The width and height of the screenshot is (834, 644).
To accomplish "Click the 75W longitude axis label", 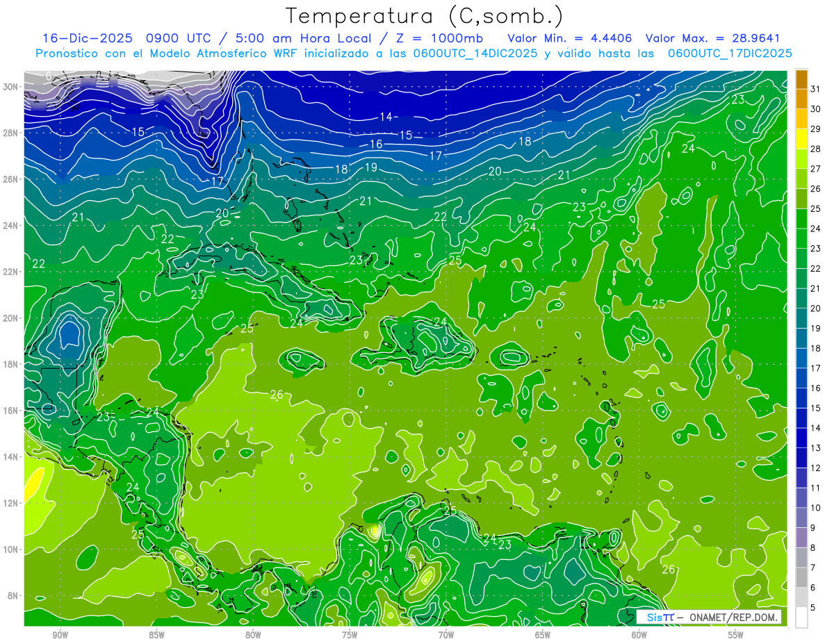I will point(350,635).
